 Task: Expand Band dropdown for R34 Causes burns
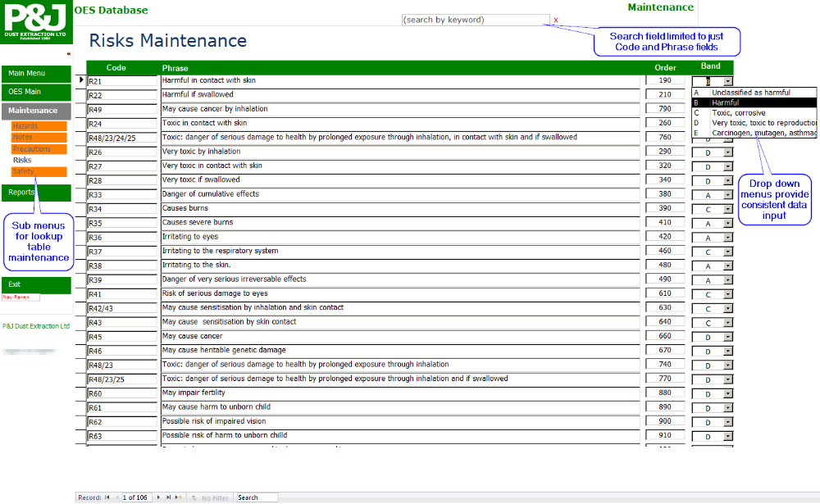click(727, 209)
